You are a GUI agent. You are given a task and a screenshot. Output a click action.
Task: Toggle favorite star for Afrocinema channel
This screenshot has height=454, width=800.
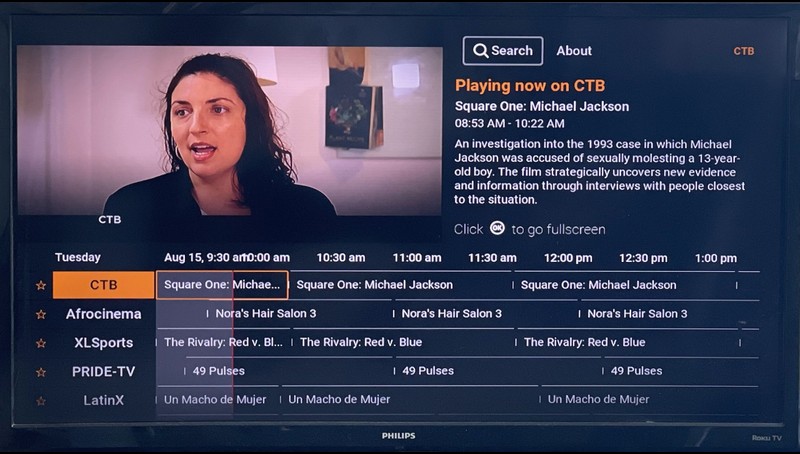41,314
